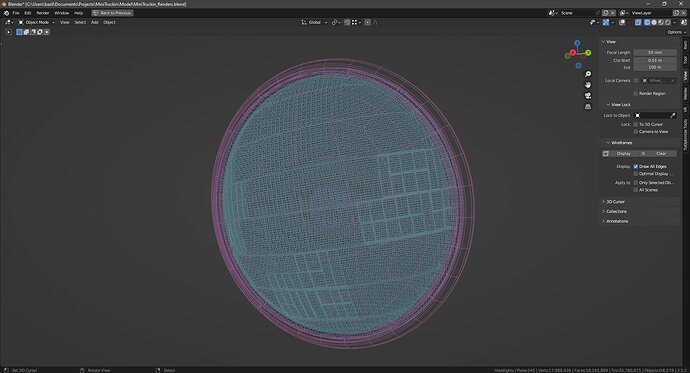
Task: Collapse the Wireframes panel
Action: pyautogui.click(x=619, y=143)
